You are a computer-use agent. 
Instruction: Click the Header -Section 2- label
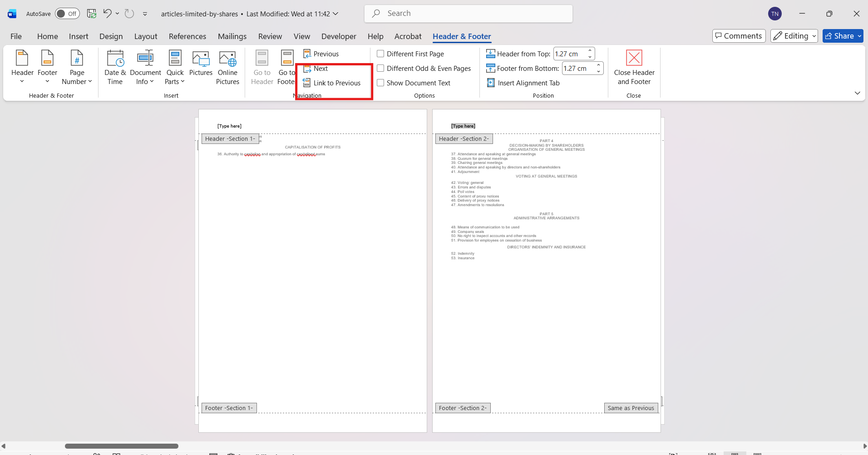pyautogui.click(x=464, y=139)
